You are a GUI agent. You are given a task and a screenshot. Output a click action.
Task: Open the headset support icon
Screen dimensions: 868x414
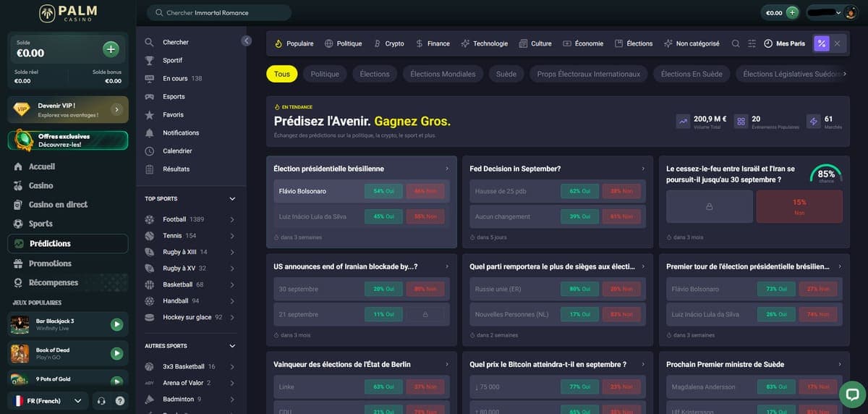point(101,400)
